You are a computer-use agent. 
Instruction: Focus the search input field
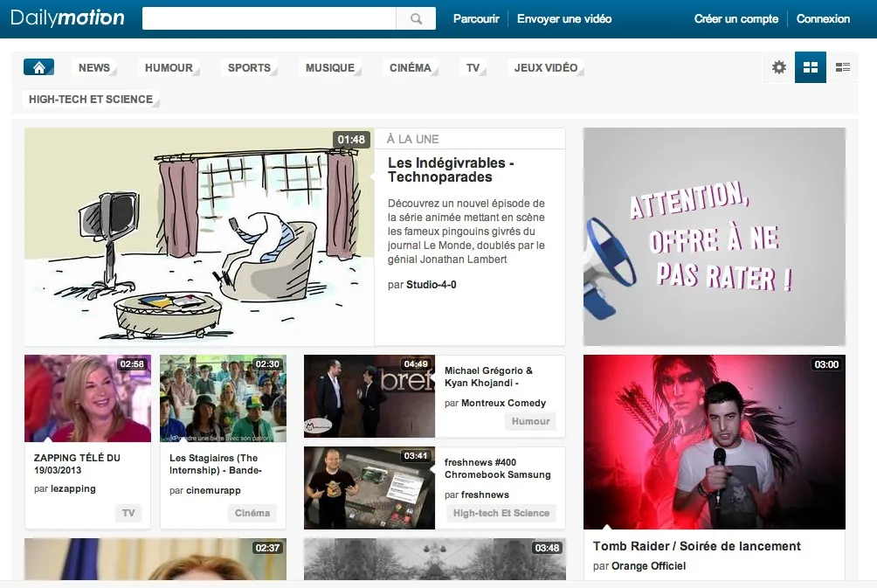pyautogui.click(x=269, y=18)
